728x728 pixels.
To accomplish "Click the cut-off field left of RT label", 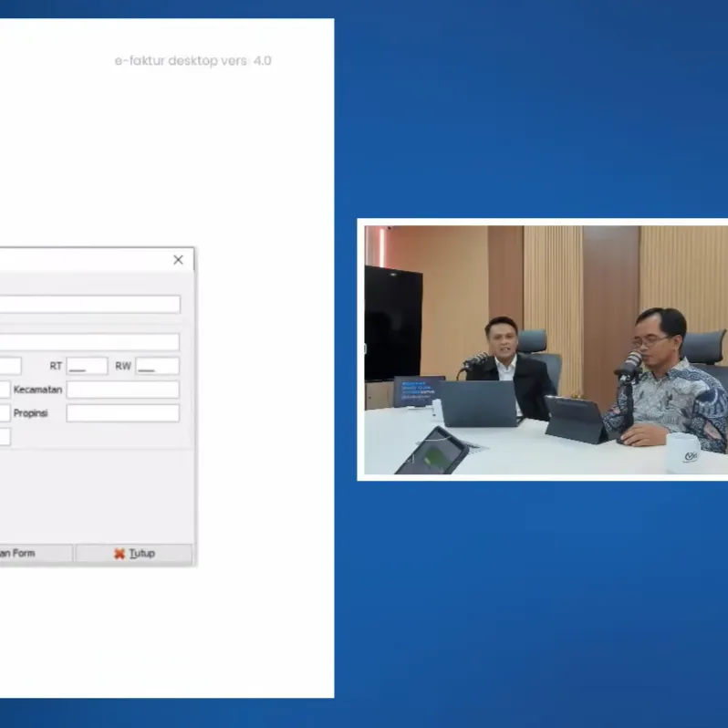I will (x=9, y=366).
